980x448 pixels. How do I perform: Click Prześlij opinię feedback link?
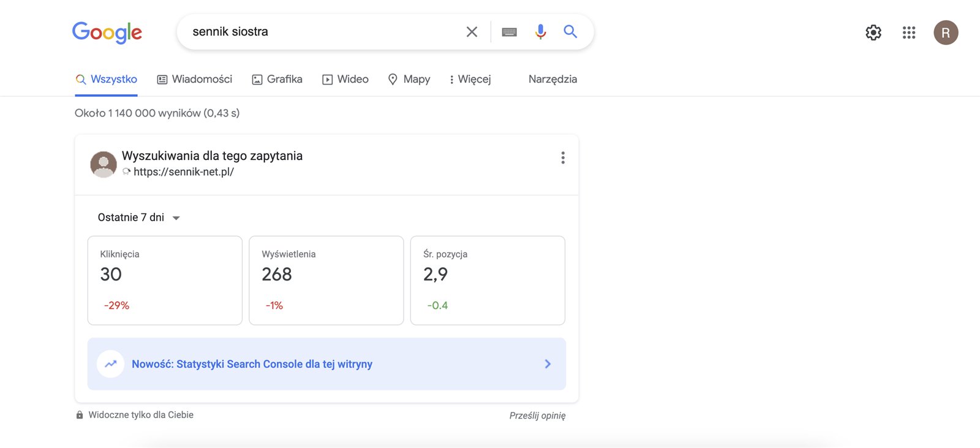[537, 416]
